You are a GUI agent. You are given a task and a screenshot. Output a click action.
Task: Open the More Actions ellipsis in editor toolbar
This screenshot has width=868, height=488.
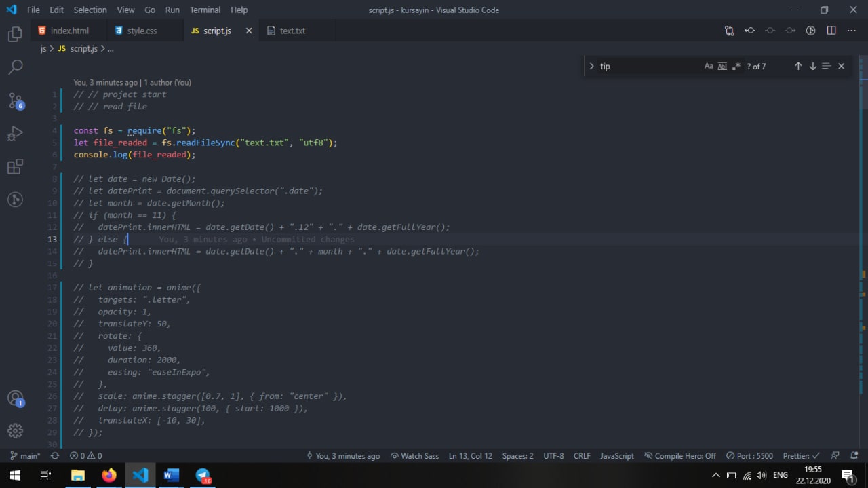[852, 31]
